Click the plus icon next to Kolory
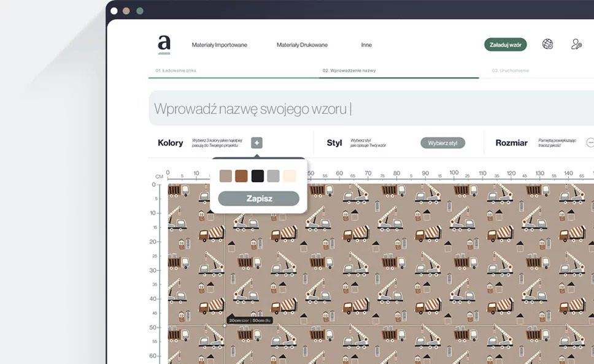 [256, 143]
